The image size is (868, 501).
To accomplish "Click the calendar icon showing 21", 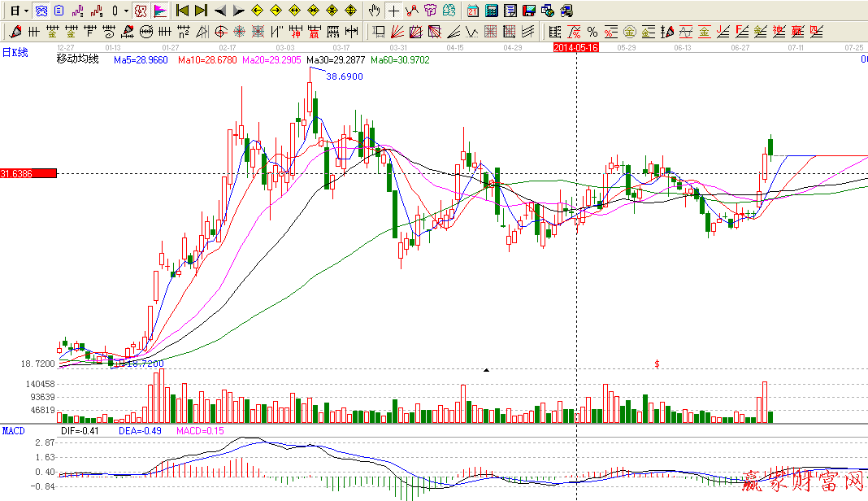I will [474, 11].
